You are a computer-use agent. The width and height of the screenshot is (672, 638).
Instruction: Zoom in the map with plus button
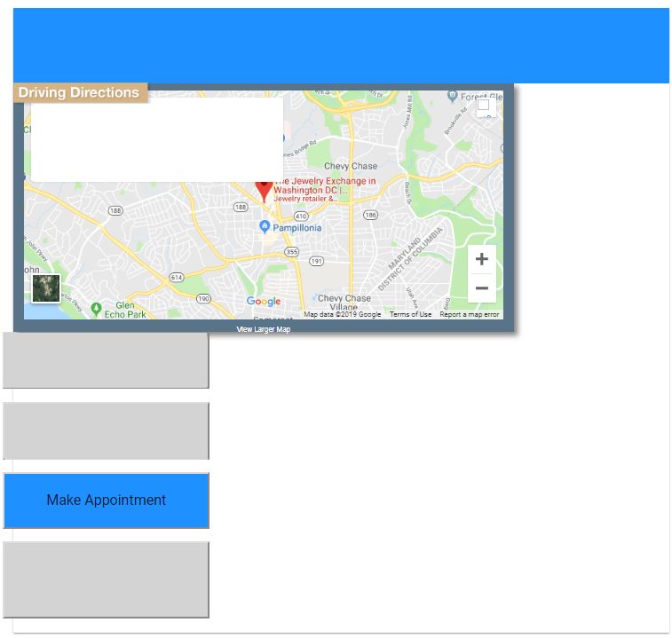482,259
